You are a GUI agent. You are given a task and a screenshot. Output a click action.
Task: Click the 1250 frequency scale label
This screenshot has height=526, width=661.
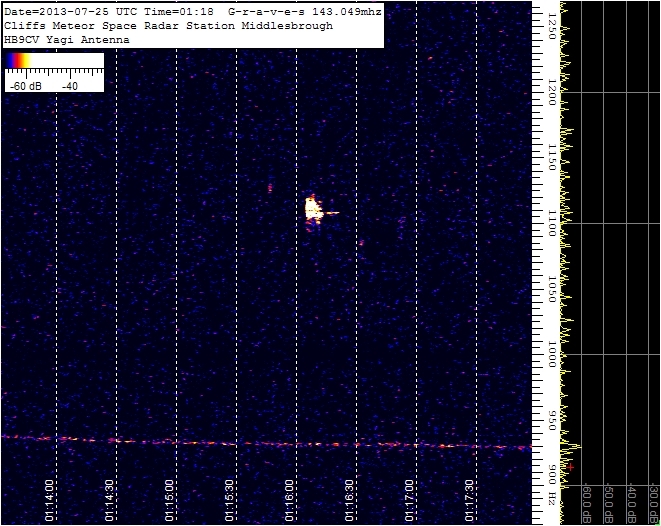click(552, 26)
